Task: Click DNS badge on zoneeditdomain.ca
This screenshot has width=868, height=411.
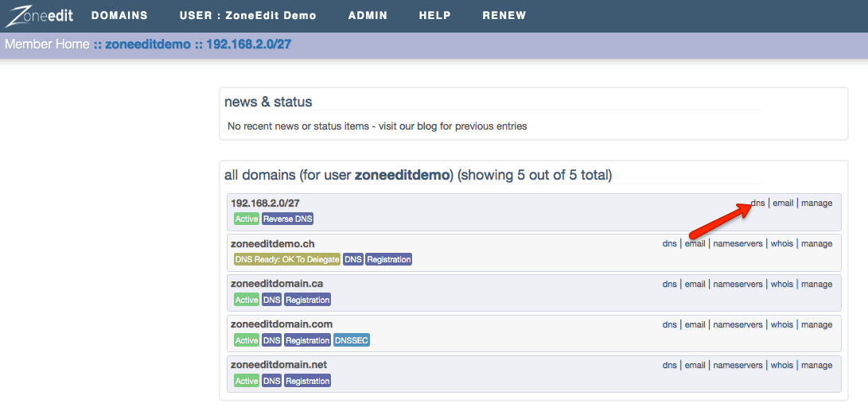Action: tap(272, 300)
